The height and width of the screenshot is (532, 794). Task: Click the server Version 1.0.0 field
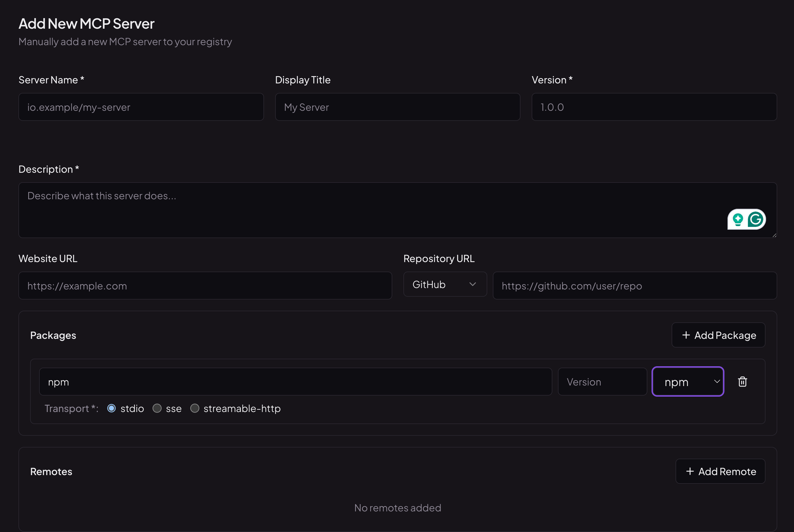point(654,107)
